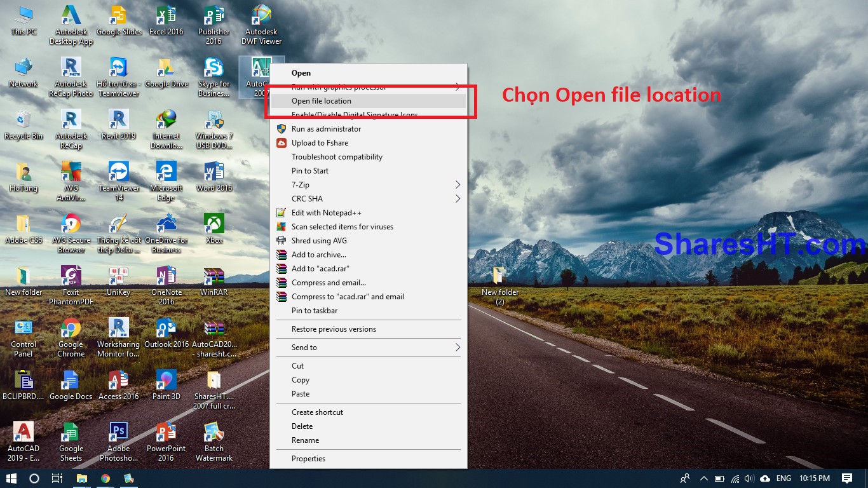Choose Pin to Start

(369, 171)
